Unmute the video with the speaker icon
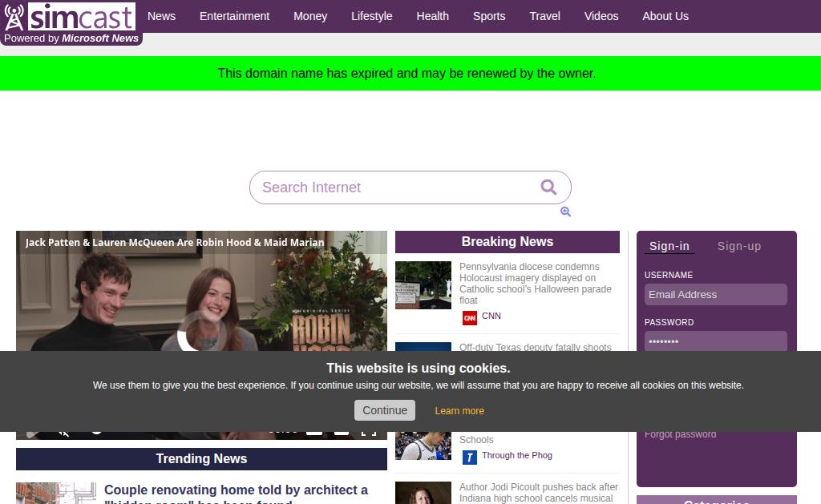 point(64,433)
